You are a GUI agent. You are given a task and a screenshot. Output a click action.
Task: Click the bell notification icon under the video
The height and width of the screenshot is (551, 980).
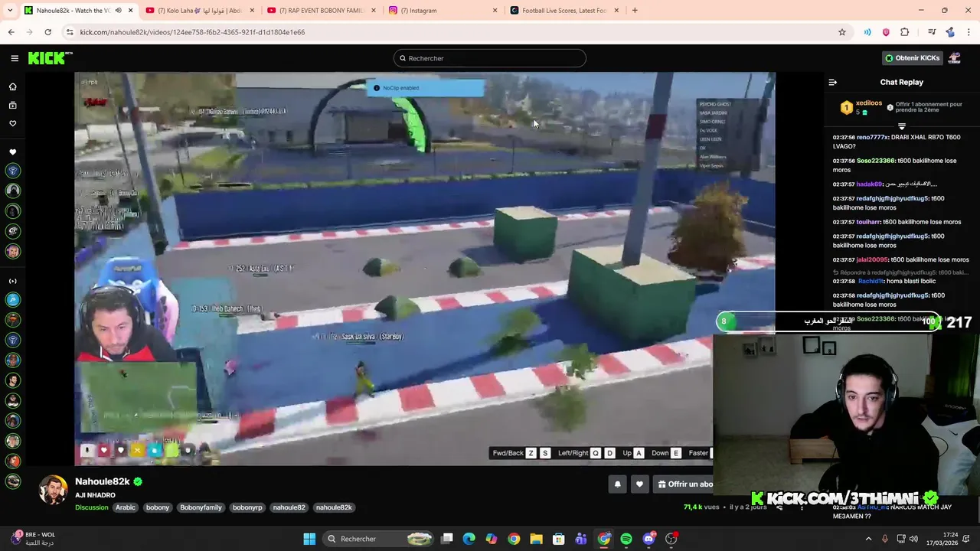click(x=617, y=484)
